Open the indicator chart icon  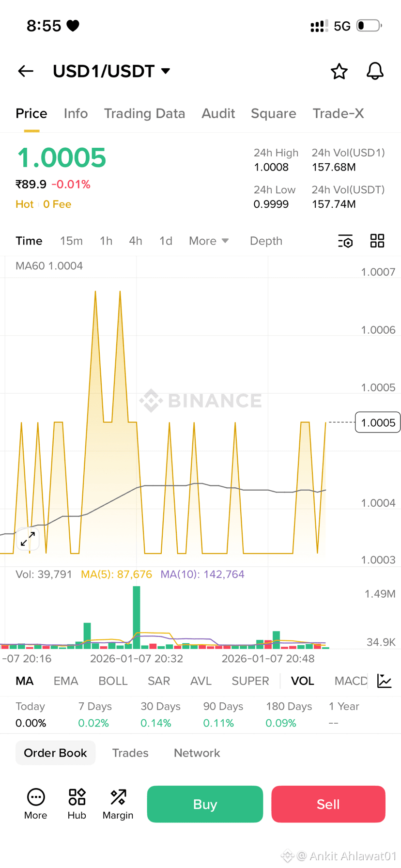pos(384,681)
